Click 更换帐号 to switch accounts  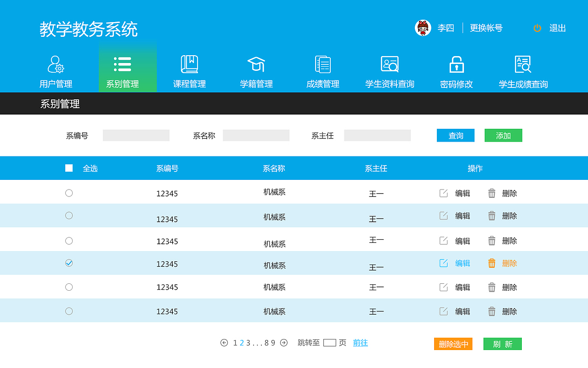pos(486,28)
